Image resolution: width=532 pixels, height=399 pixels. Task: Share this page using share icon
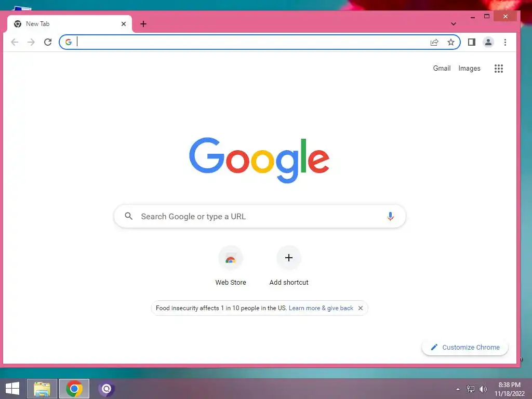434,42
